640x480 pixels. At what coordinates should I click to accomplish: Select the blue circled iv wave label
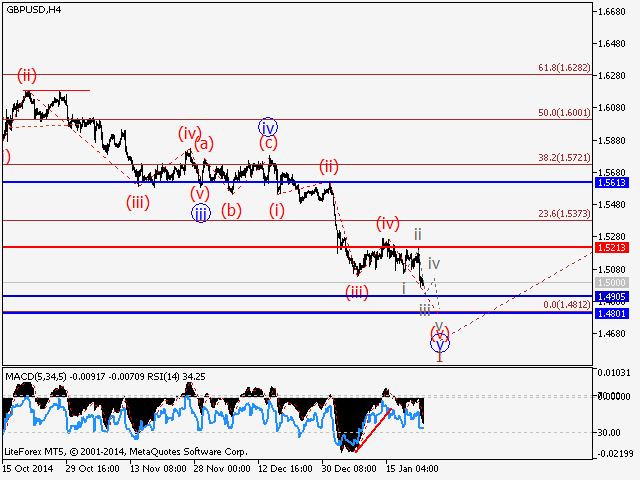click(268, 128)
